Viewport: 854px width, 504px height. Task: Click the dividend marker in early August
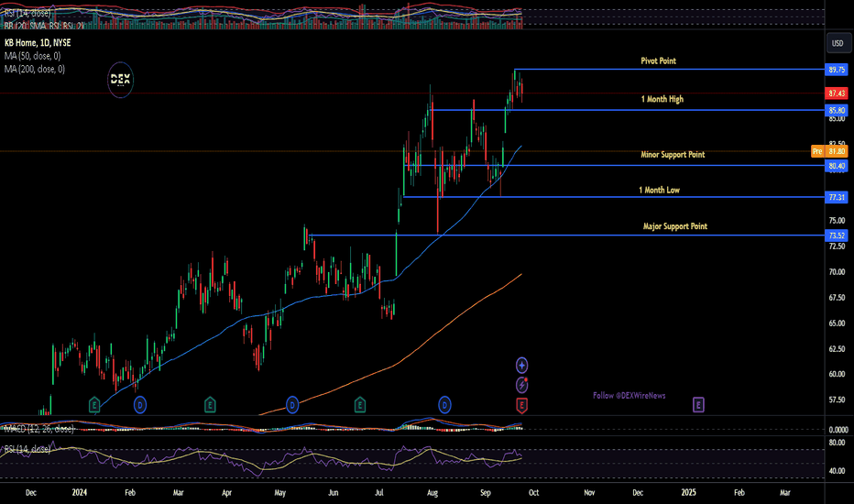(x=444, y=405)
